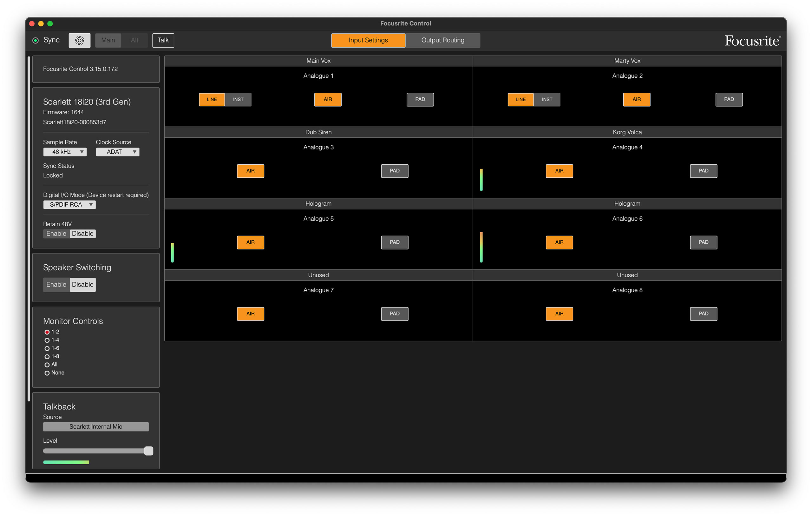This screenshot has height=516, width=812.
Task: Select Monitor Controls 1-8 radio
Action: [47, 356]
